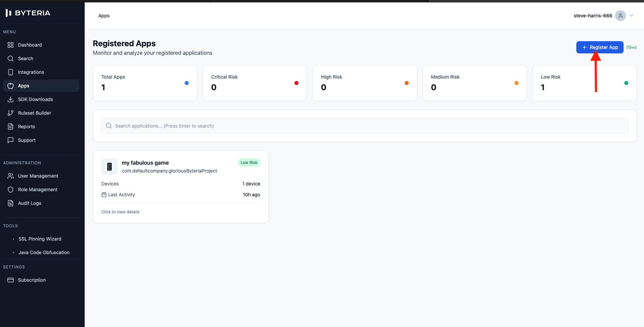Click the SDK Downloads download icon
The image size is (644, 327).
coord(11,99)
